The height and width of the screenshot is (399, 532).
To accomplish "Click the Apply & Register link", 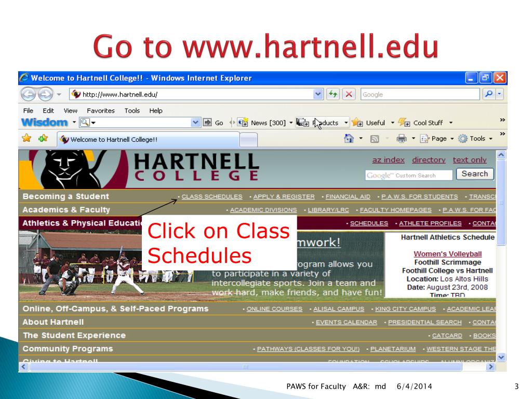I will pos(284,196).
